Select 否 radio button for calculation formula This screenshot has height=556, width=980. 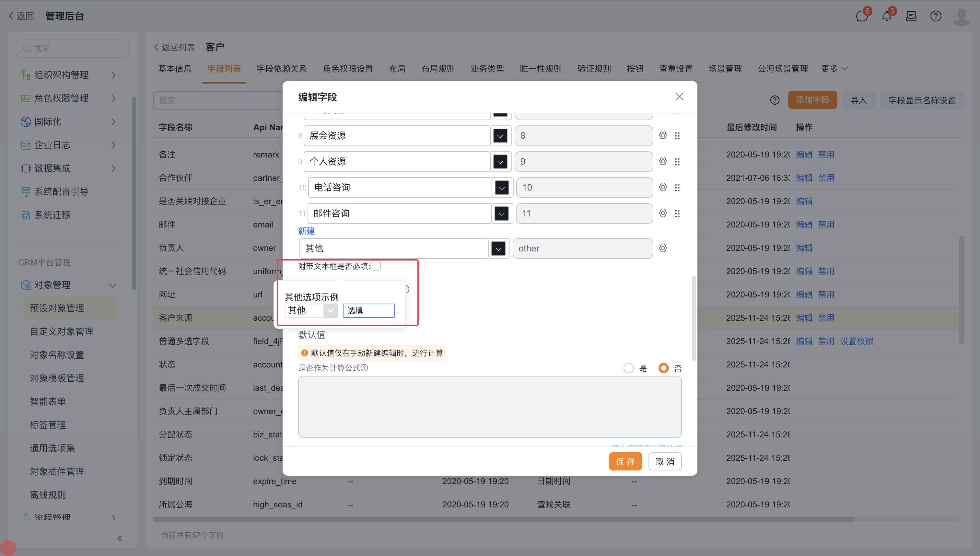[663, 368]
